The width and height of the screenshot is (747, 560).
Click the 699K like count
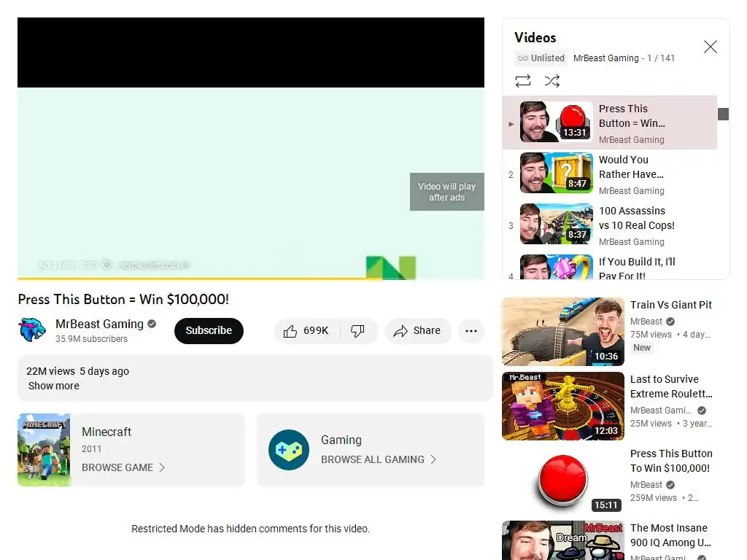pyautogui.click(x=316, y=330)
